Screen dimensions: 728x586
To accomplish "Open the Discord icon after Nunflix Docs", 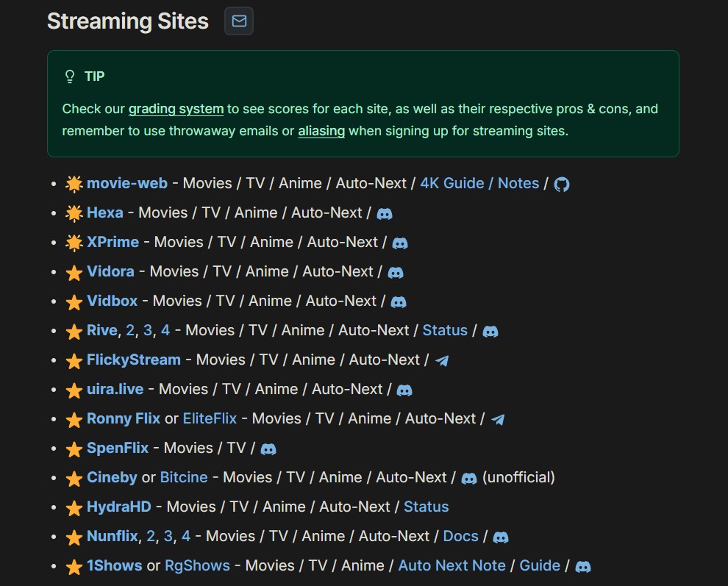I will pos(501,537).
